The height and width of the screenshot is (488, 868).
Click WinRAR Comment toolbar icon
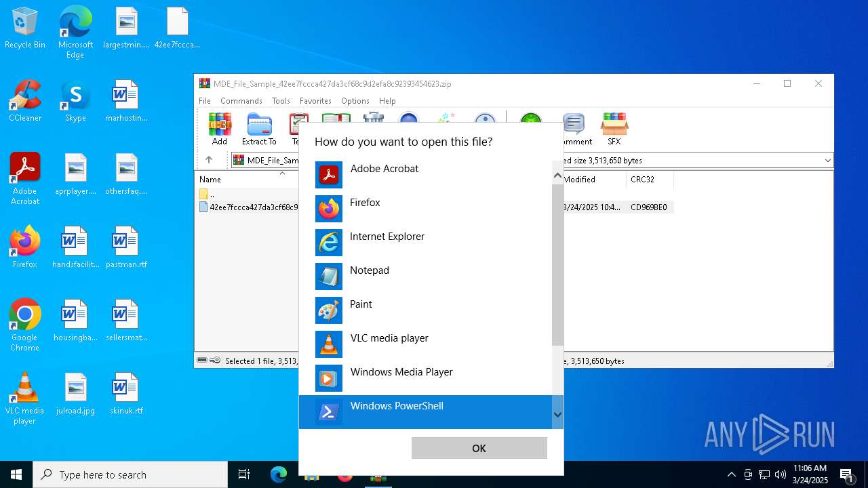tap(574, 129)
